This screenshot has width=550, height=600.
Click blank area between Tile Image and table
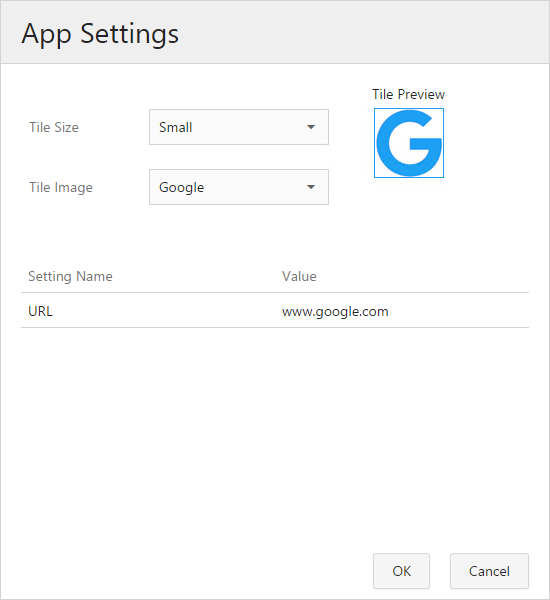click(275, 235)
